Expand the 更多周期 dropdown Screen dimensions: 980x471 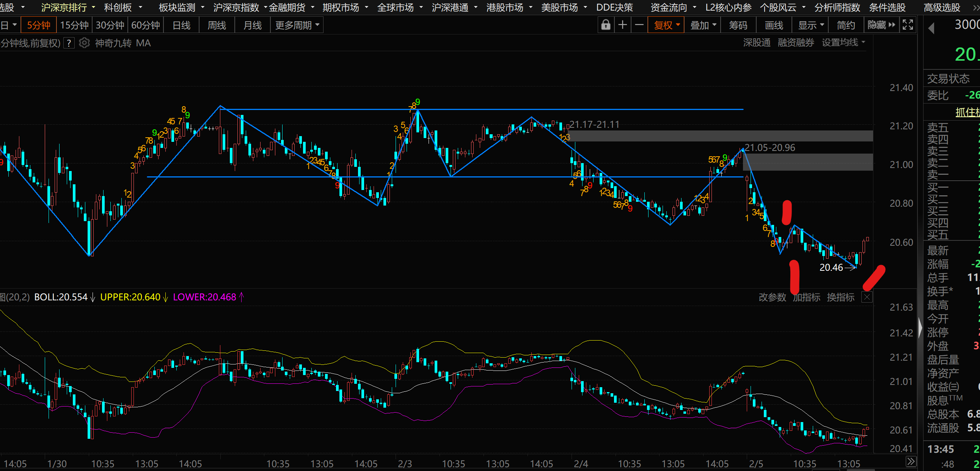click(x=297, y=25)
